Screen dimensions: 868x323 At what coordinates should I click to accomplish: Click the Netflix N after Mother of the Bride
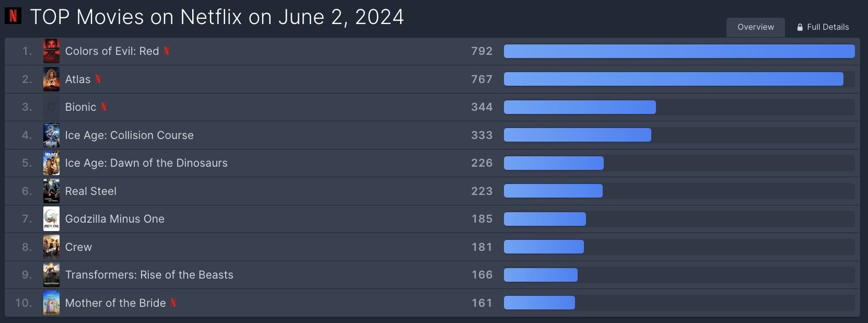[x=173, y=303]
